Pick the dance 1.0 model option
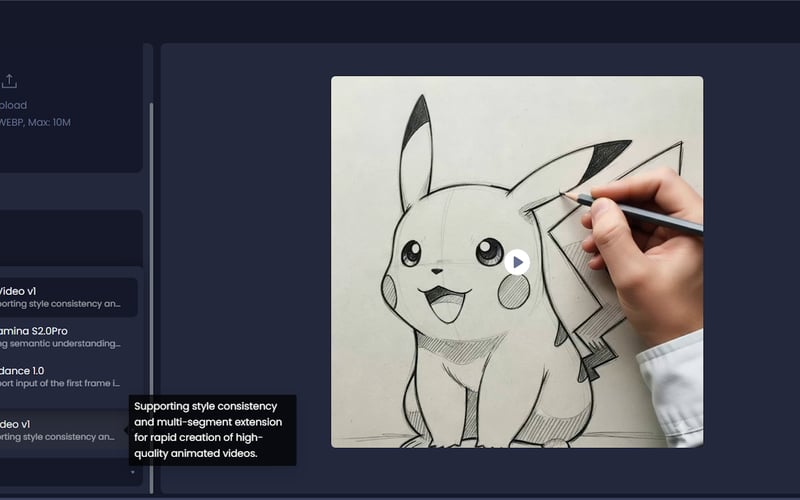Viewport: 800px width, 500px height. coord(68,377)
